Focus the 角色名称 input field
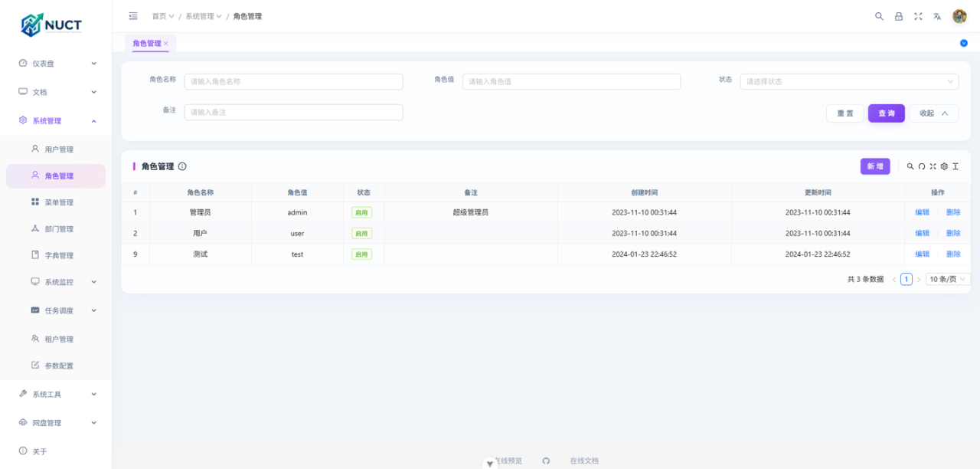Image resolution: width=980 pixels, height=469 pixels. coord(293,81)
